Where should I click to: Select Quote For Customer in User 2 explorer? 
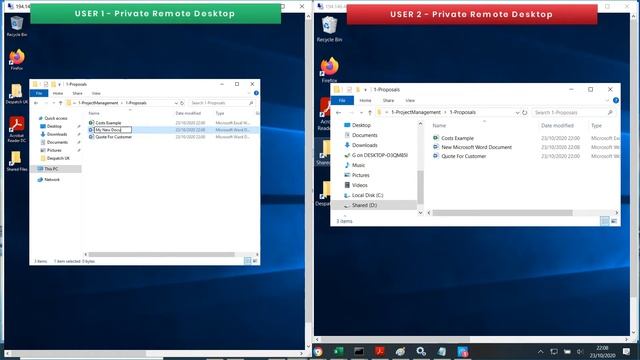[x=463, y=156]
